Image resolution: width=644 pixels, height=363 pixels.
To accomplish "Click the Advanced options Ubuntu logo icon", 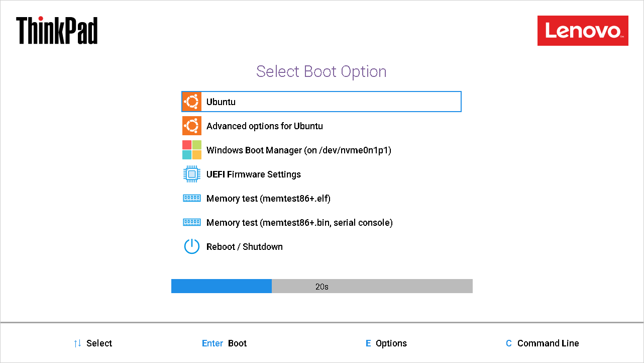I will [x=192, y=126].
